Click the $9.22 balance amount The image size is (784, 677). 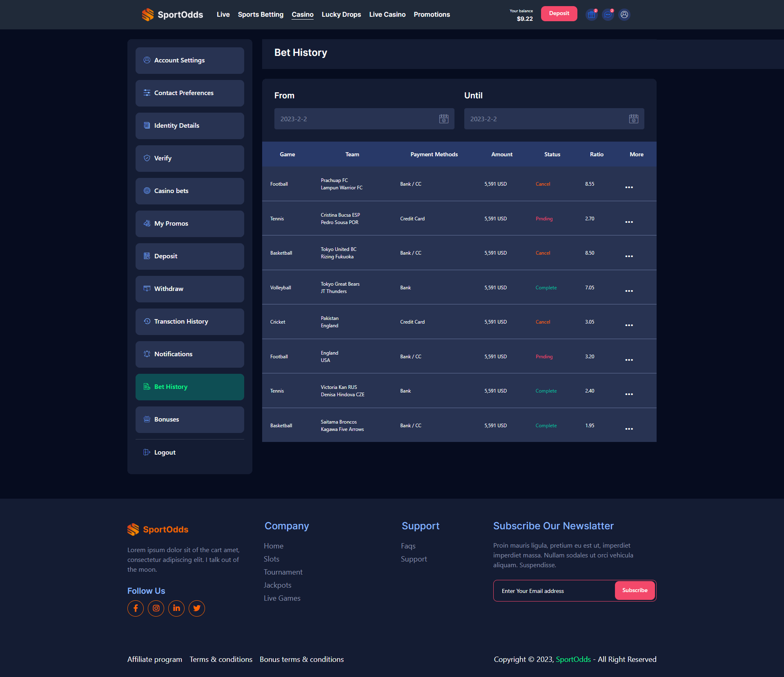(525, 19)
